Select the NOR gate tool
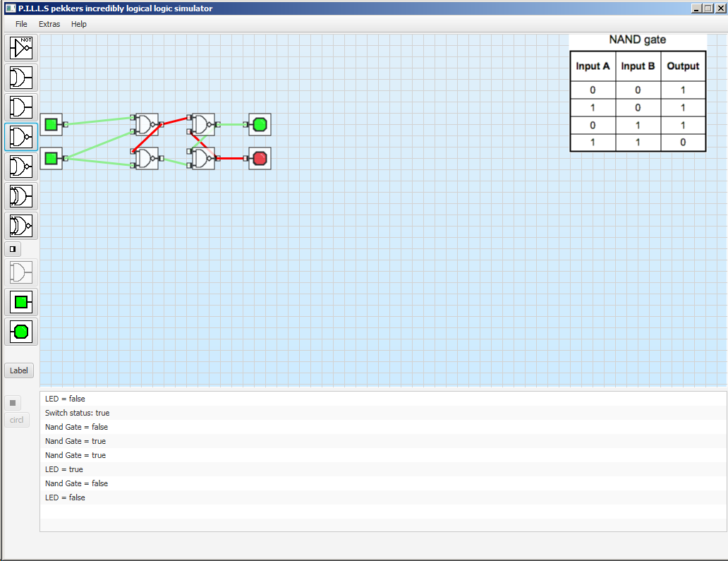 (21, 167)
